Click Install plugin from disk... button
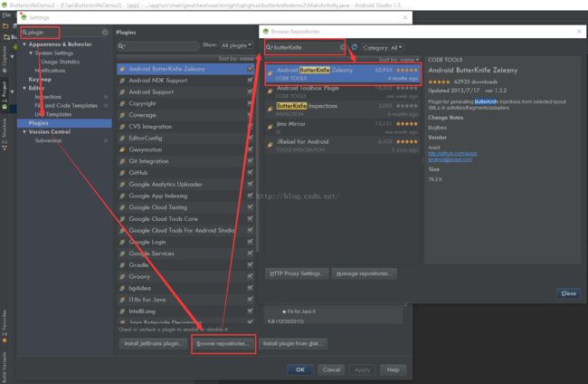 [x=292, y=344]
